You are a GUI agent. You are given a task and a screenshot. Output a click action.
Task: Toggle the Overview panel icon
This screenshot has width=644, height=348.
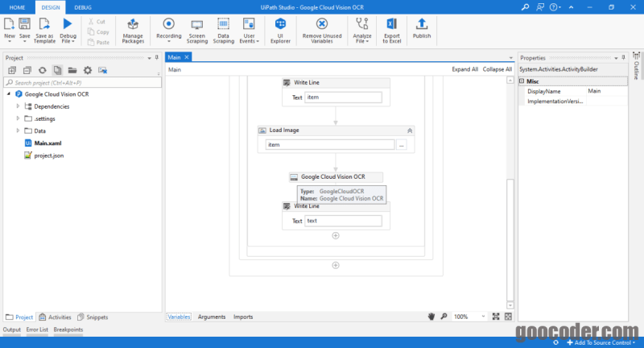509,317
